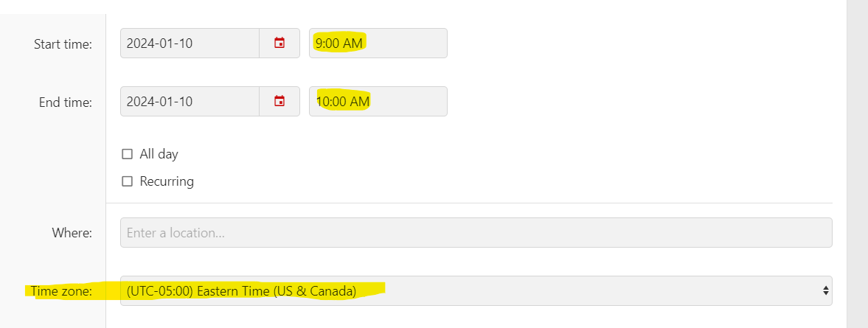
Task: Enable the All day checkbox
Action: point(128,154)
